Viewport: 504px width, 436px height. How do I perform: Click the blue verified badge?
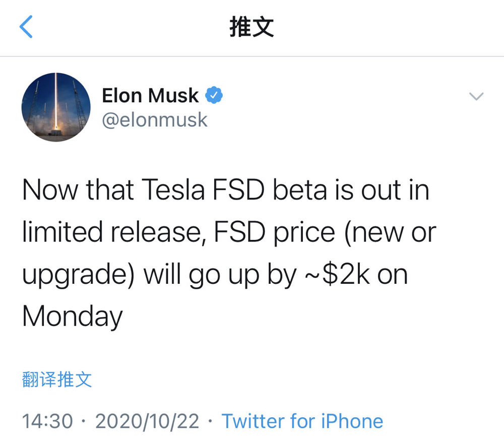214,95
